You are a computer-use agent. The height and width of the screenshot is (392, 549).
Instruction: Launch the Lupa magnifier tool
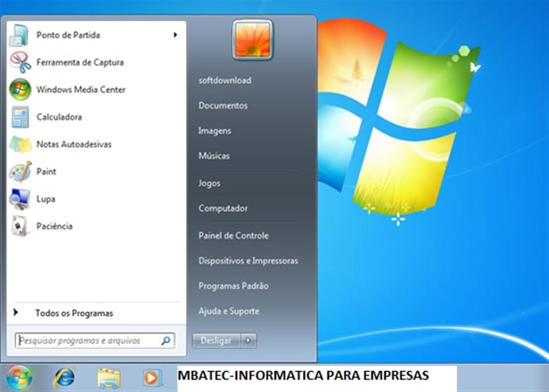(x=44, y=199)
